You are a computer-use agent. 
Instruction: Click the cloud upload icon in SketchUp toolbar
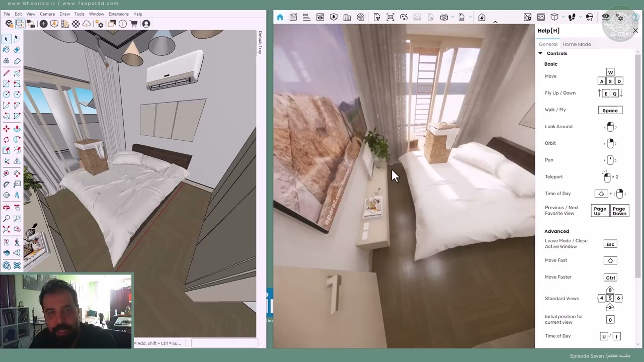(x=87, y=24)
